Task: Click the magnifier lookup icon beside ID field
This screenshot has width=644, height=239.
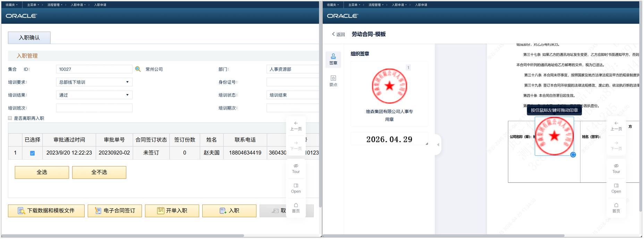Action: pyautogui.click(x=138, y=69)
